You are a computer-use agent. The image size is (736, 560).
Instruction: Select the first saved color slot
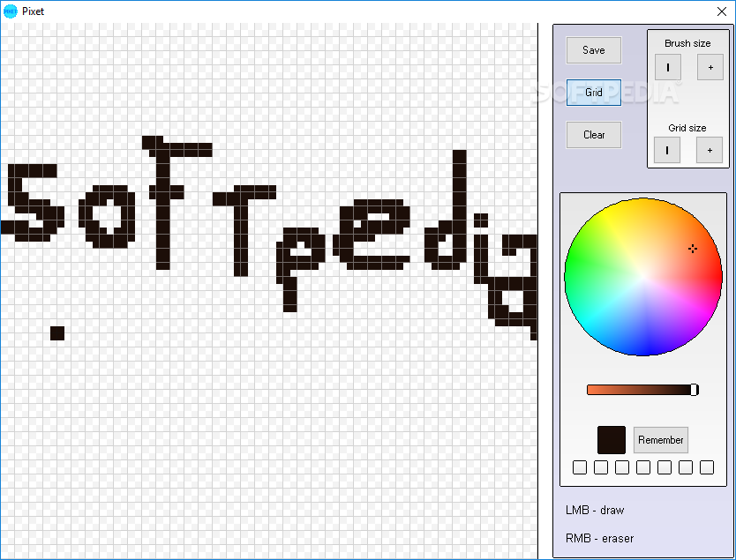pyautogui.click(x=580, y=467)
